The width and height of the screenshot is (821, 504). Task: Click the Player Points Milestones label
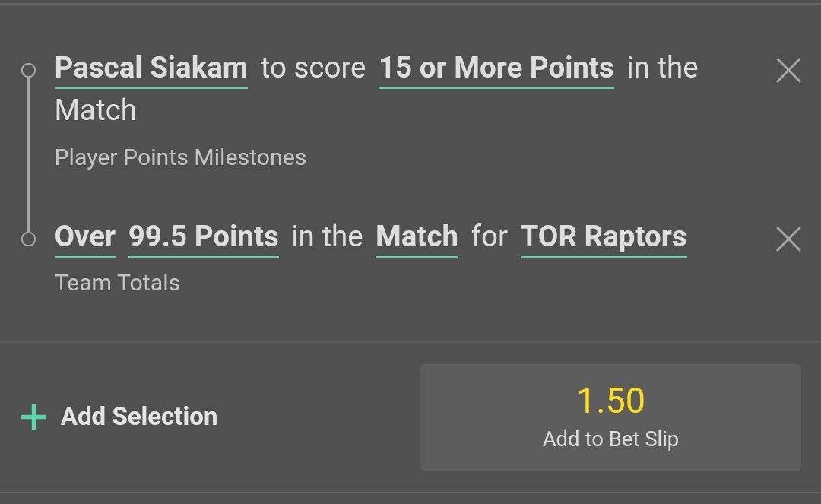pos(180,158)
